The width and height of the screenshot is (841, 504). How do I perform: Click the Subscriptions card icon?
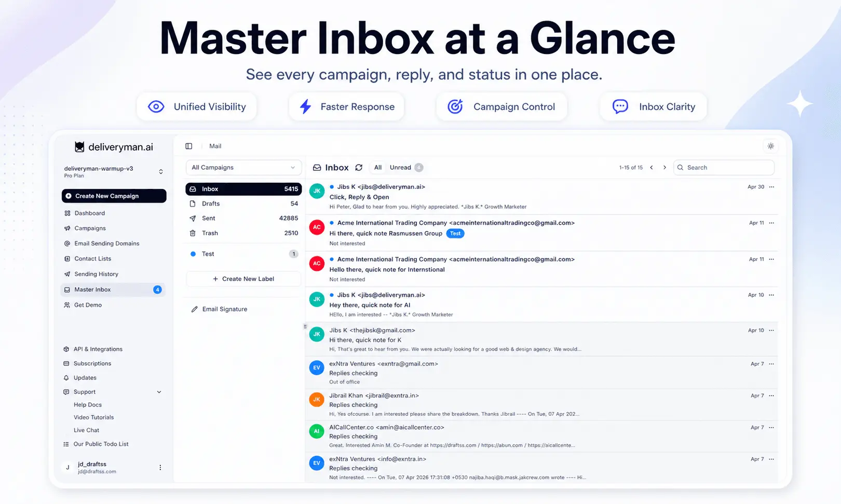66,364
